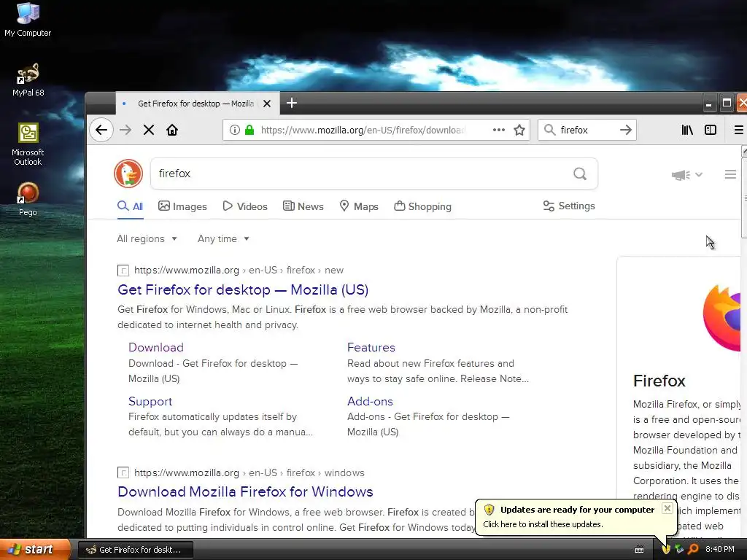Launch MyPal 68 desktop shortcut
Viewport: 747px width, 560px height.
[x=28, y=79]
